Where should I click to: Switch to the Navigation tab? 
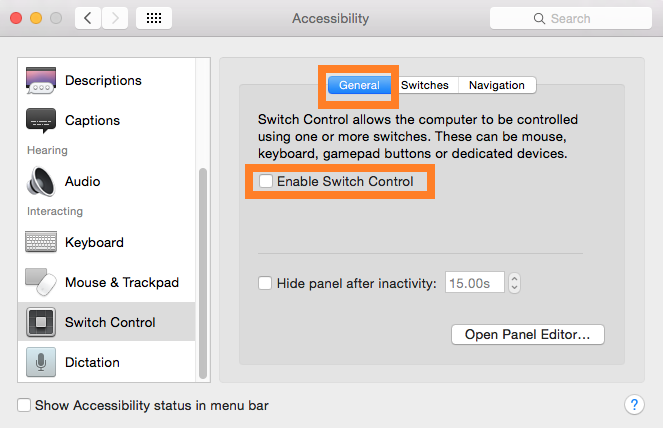pyautogui.click(x=497, y=85)
